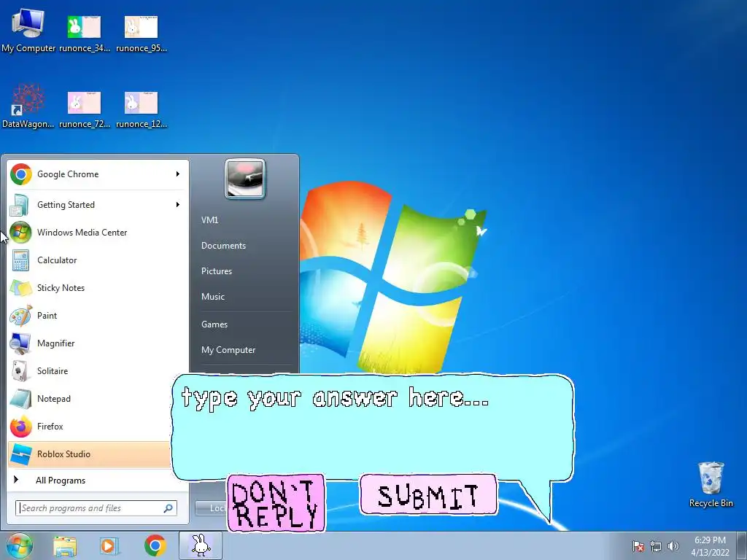Open Windows Media Center
747x560 pixels.
click(x=98, y=233)
